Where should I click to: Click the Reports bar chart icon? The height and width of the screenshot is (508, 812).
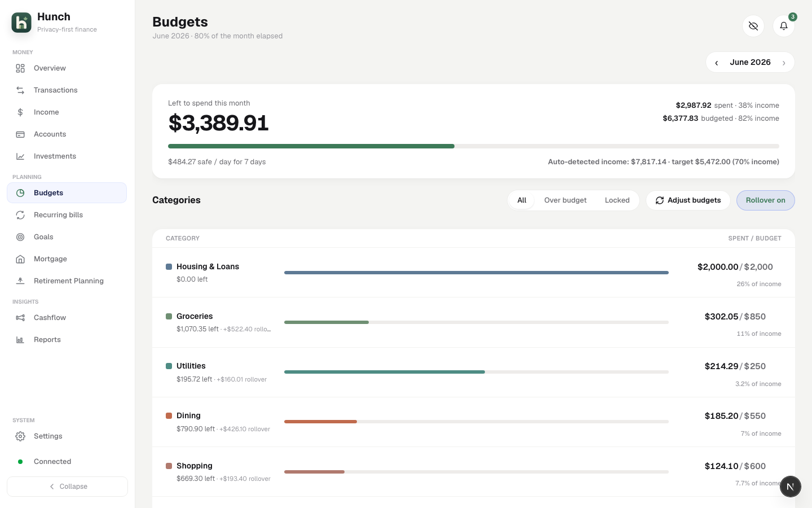[20, 340]
